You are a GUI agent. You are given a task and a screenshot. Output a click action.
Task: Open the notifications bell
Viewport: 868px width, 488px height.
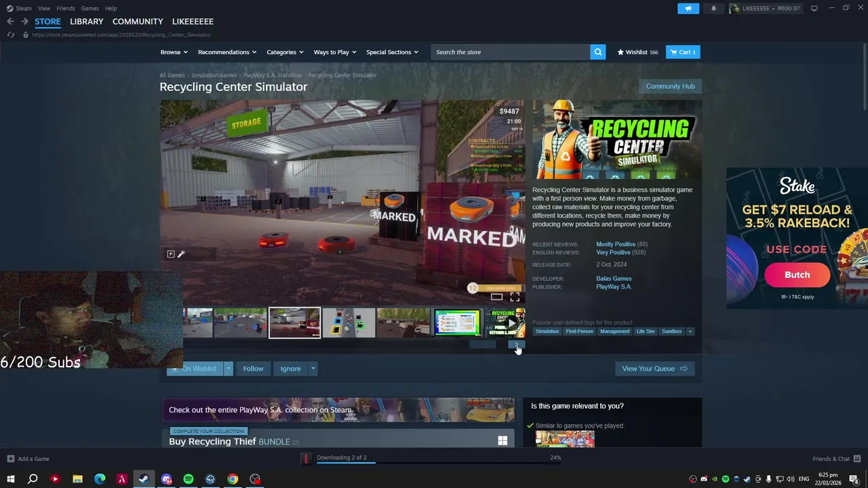coord(713,8)
